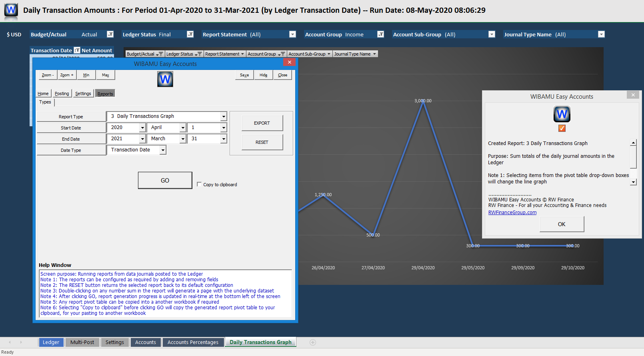Enable the Copy to clipboard checkbox
Image resolution: width=644 pixels, height=356 pixels.
199,184
